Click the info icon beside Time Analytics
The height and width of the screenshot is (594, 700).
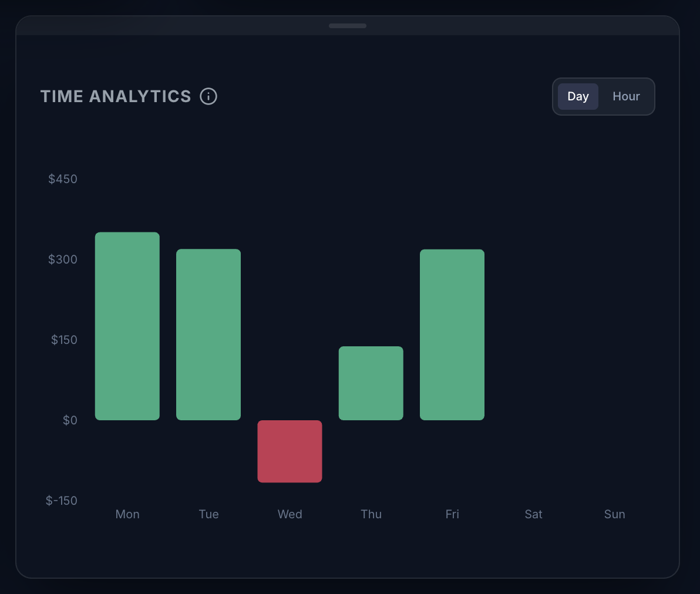(208, 96)
